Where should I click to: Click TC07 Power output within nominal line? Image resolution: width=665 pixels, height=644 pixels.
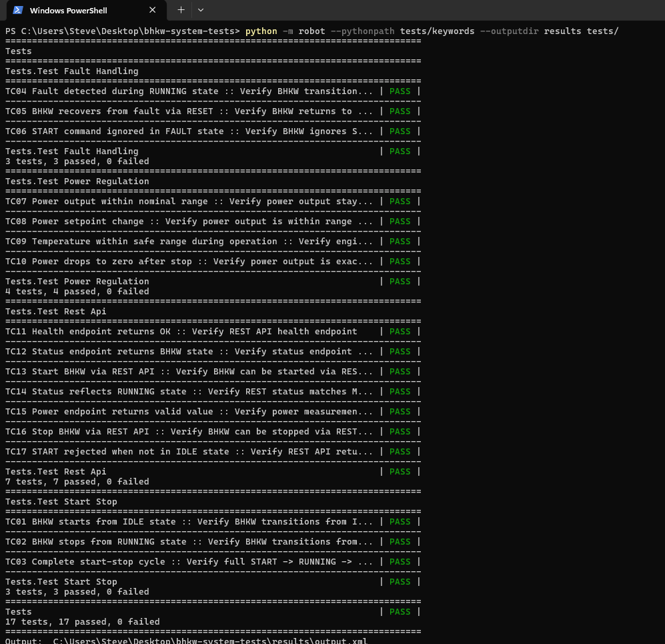(213, 202)
